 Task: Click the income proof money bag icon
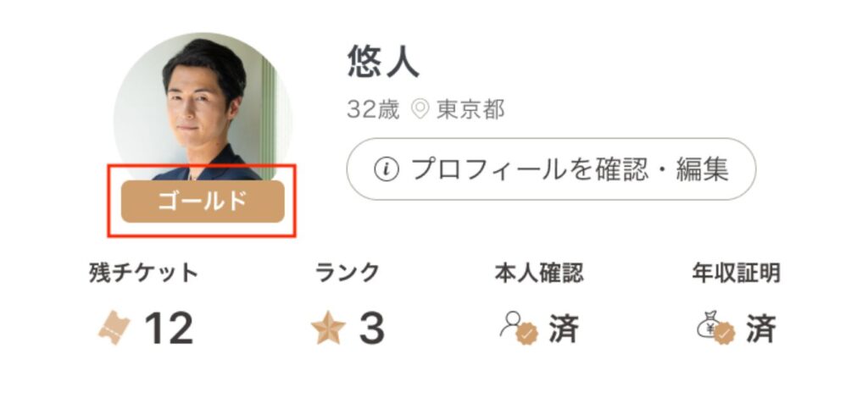tap(715, 328)
